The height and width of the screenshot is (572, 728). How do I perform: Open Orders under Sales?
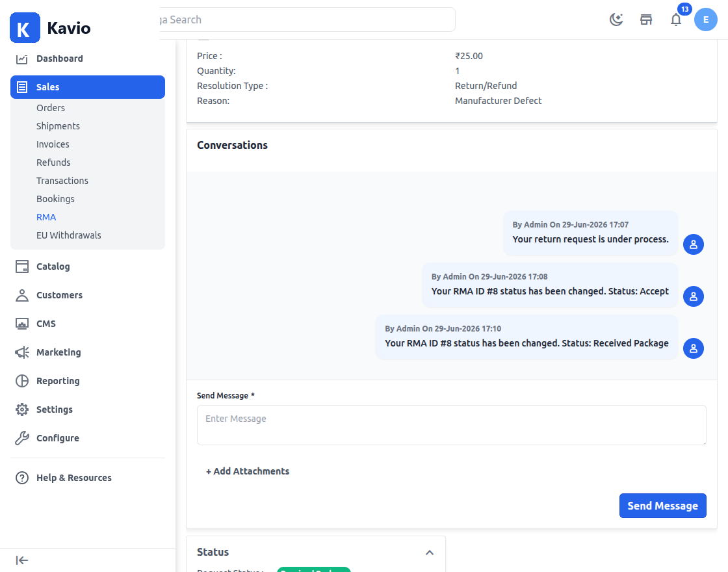tap(51, 108)
